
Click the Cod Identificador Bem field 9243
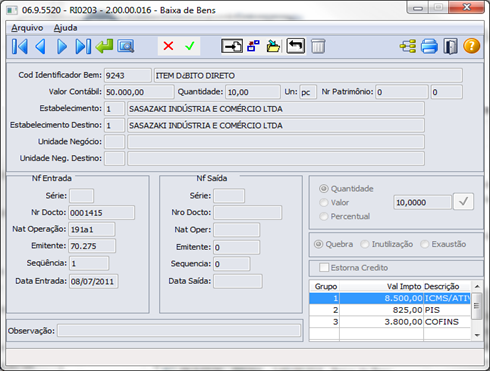click(128, 75)
